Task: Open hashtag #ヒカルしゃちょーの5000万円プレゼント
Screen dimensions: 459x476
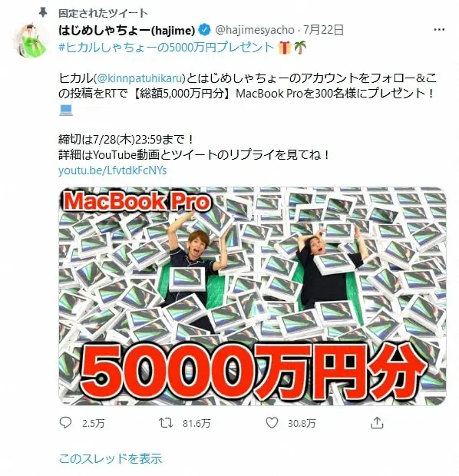Action: pos(167,48)
